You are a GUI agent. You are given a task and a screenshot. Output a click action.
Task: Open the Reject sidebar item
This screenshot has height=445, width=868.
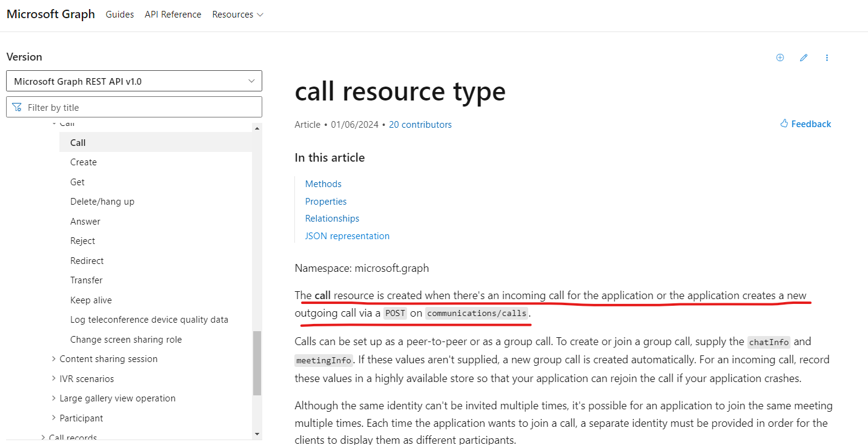pos(82,241)
